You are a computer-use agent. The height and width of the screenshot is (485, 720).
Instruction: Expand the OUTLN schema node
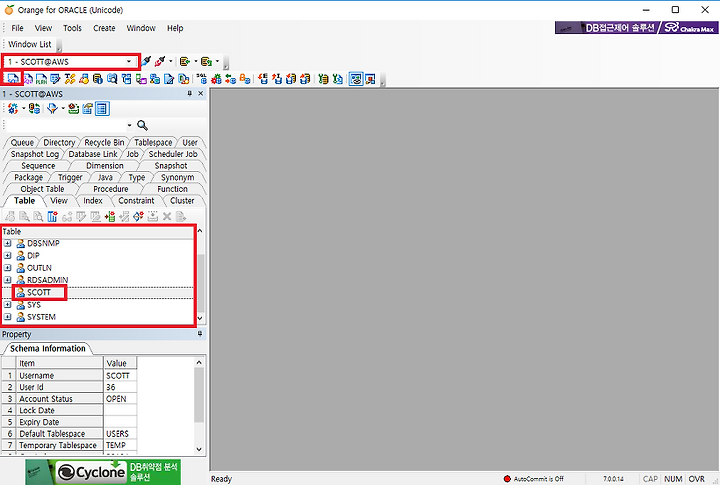[7, 268]
